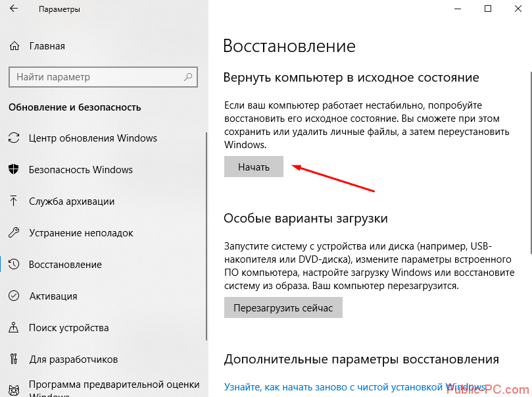The width and height of the screenshot is (532, 397).
Task: Click the magnifier icon in search box
Action: tap(188, 77)
